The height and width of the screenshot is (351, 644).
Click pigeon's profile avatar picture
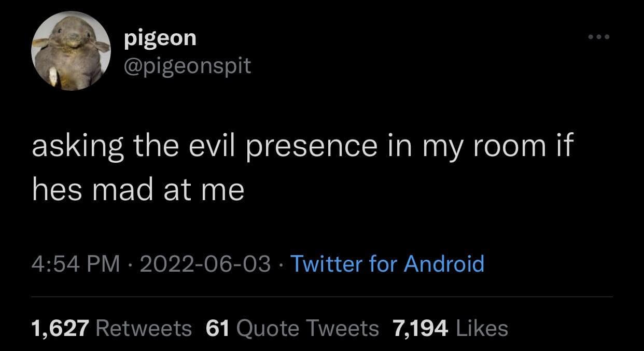pyautogui.click(x=71, y=52)
